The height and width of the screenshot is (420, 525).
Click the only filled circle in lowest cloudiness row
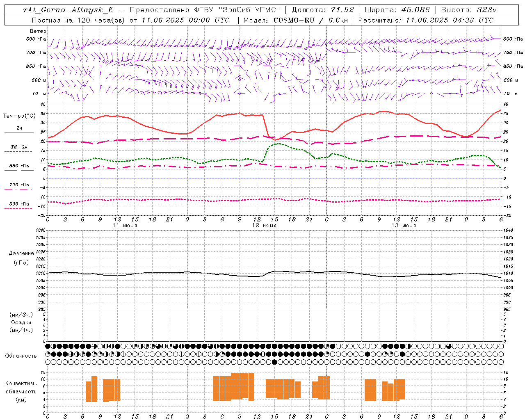pos(274,362)
